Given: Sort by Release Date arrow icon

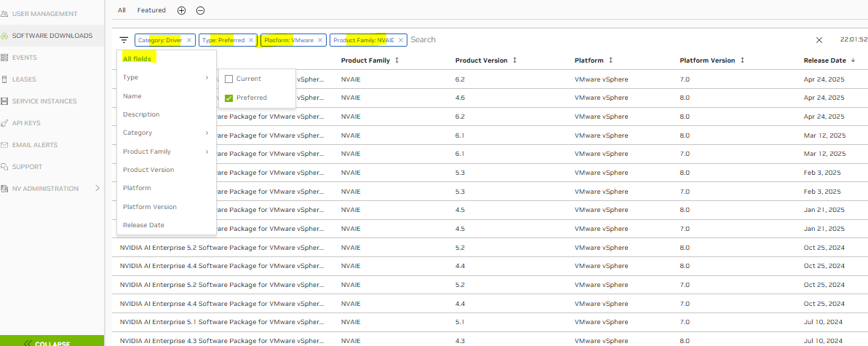Looking at the screenshot, I should (x=853, y=60).
